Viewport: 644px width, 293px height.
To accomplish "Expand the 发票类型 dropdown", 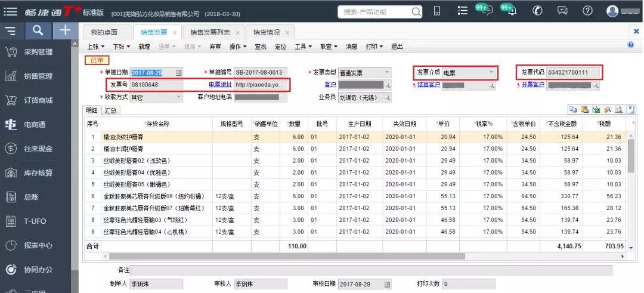I will click(386, 73).
